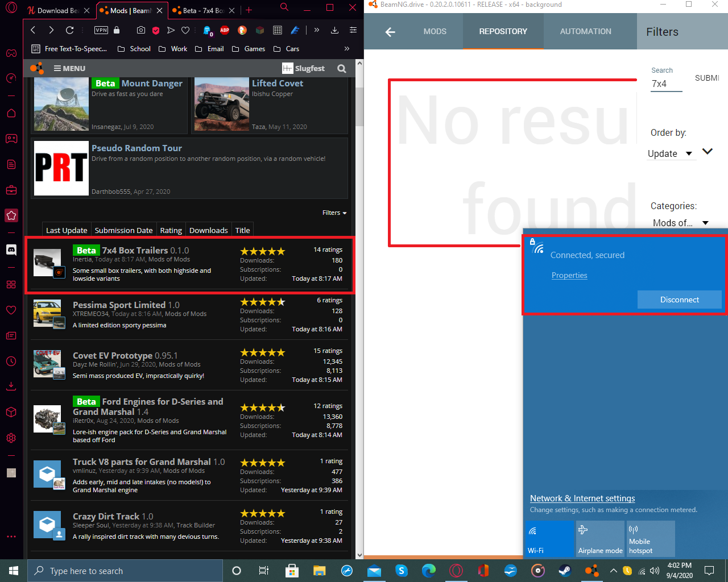Open Steam from the taskbar
The width and height of the screenshot is (728, 582).
565,571
